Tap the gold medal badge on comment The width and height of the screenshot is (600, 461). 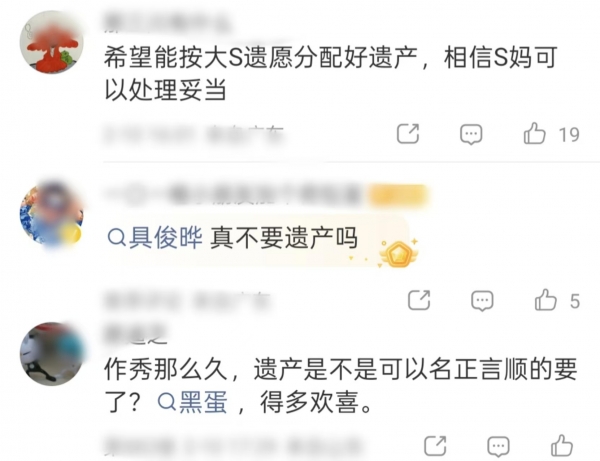click(398, 253)
